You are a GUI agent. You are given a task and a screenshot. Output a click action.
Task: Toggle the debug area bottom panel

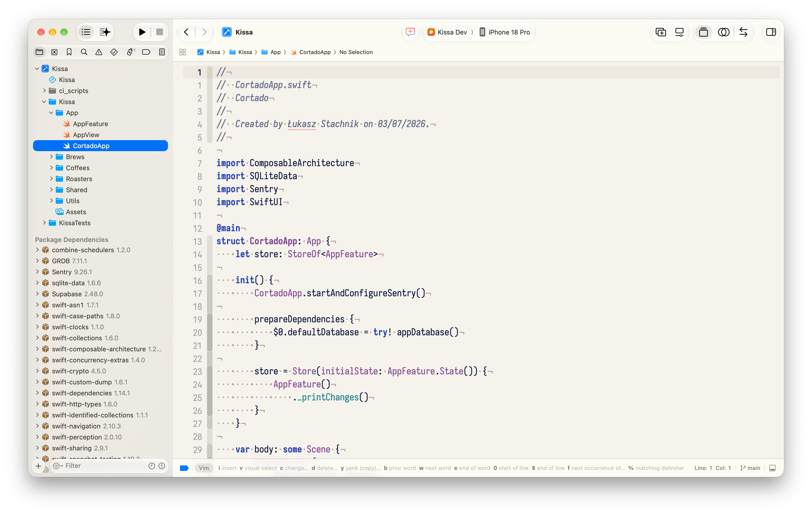pos(772,468)
